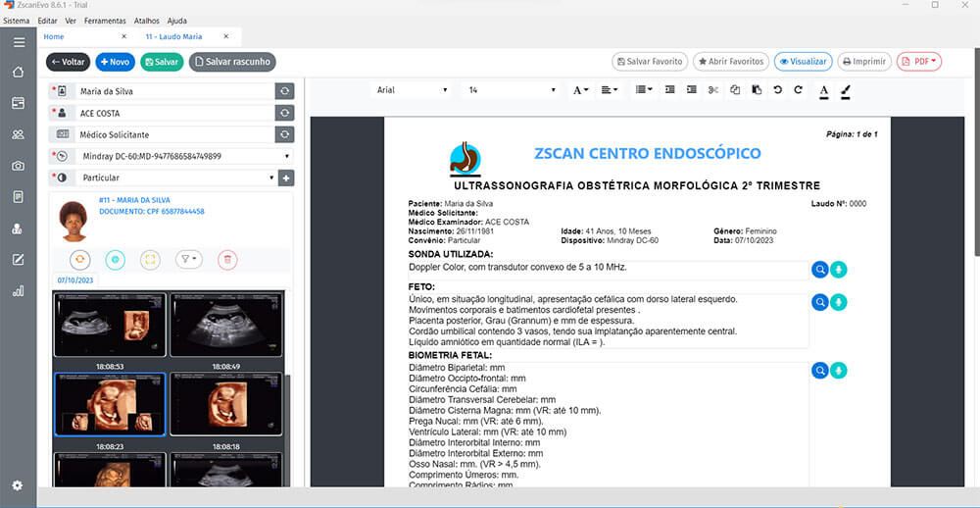Search phrases for FETO section
This screenshot has width=980, height=508.
[x=820, y=302]
